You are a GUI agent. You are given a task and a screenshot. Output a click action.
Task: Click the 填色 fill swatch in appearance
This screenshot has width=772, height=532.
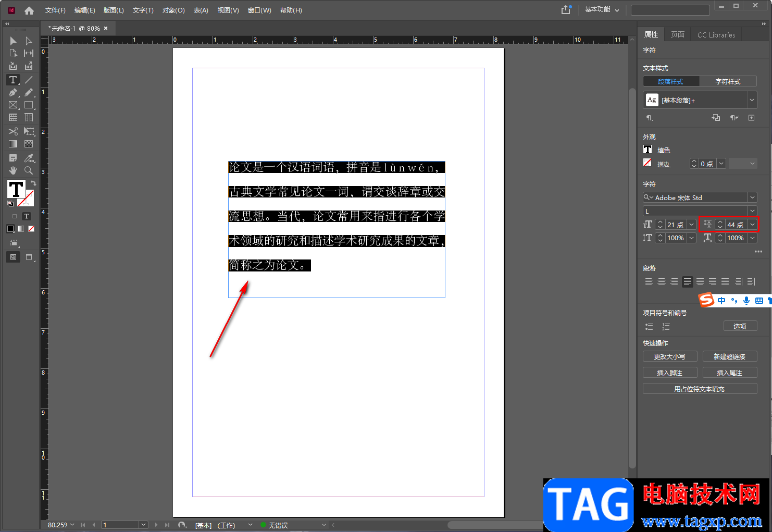click(x=648, y=150)
